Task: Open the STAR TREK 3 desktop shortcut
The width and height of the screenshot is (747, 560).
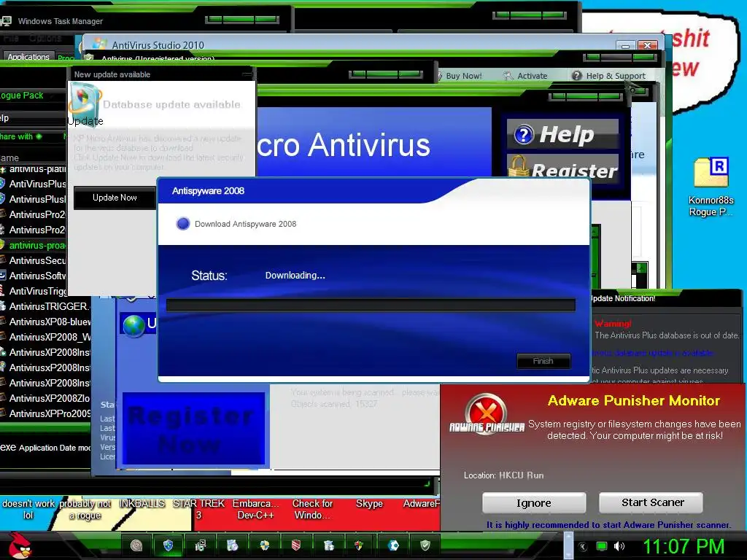Action: coord(198,510)
